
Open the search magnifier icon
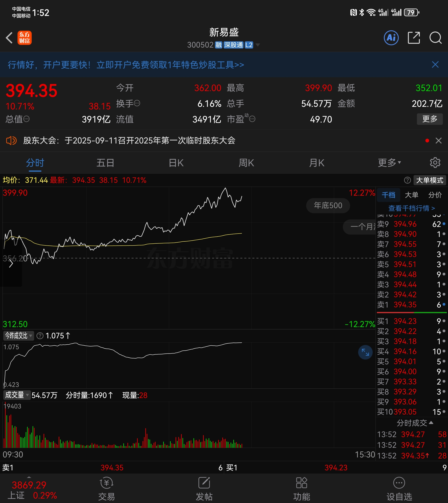pos(436,38)
